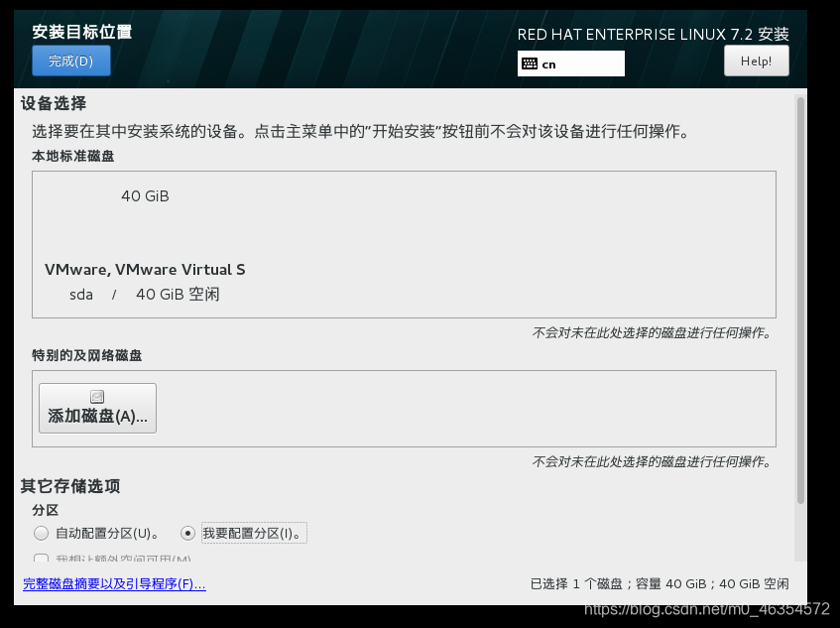The height and width of the screenshot is (628, 840).
Task: Click the keyboard icon next to cn
Action: 530,63
